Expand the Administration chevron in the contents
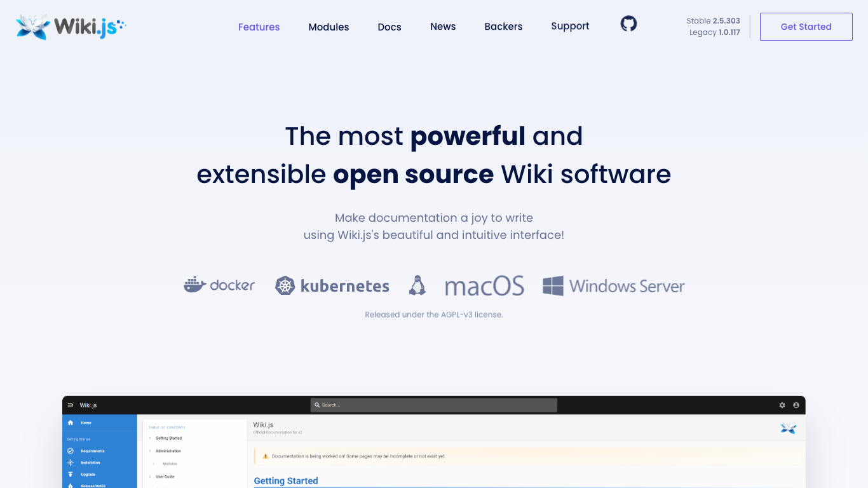Viewport: 868px width, 488px height. [x=150, y=451]
